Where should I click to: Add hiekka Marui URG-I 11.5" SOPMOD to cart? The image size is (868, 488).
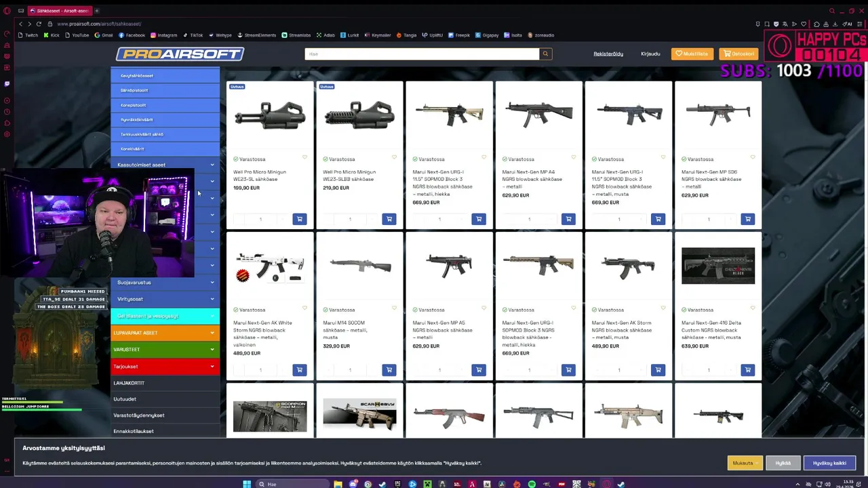(479, 219)
